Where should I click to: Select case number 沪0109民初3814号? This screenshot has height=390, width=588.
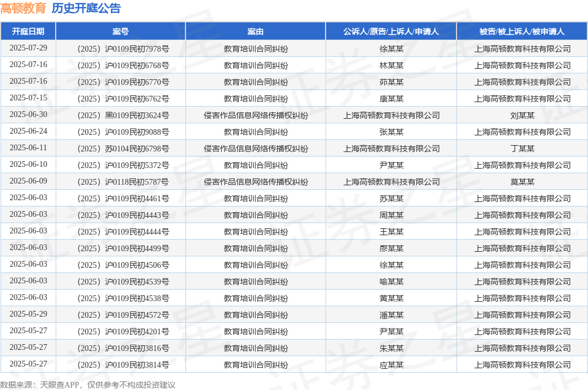point(123,365)
